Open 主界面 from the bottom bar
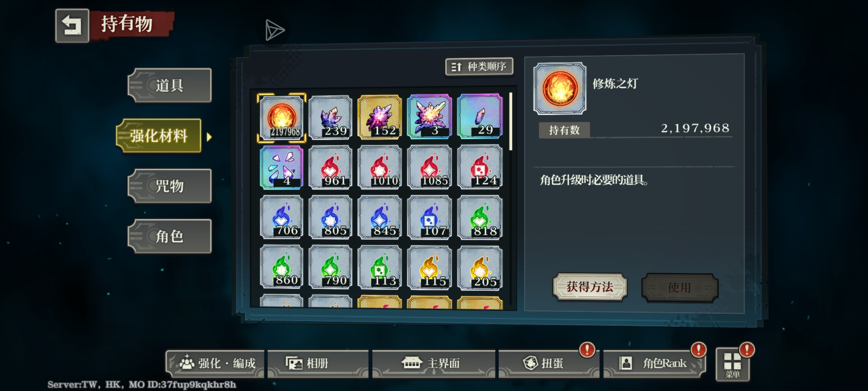This screenshot has height=391, width=868. [x=433, y=363]
